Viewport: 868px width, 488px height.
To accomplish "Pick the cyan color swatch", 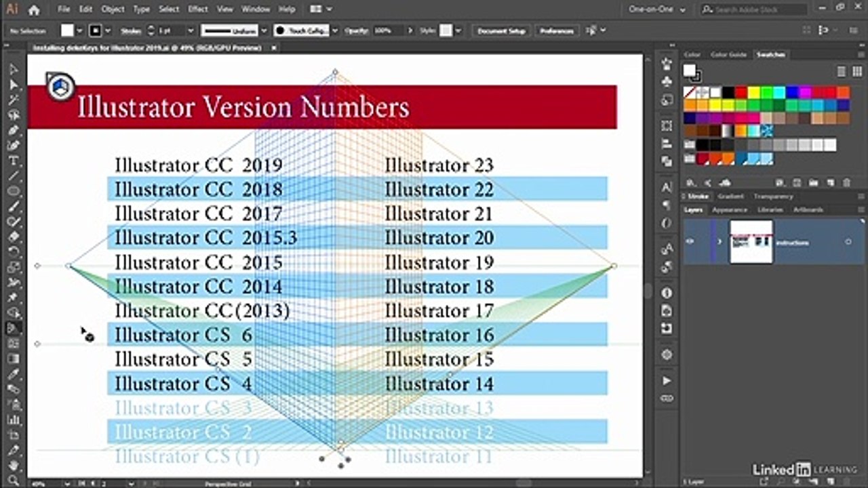I will 780,92.
